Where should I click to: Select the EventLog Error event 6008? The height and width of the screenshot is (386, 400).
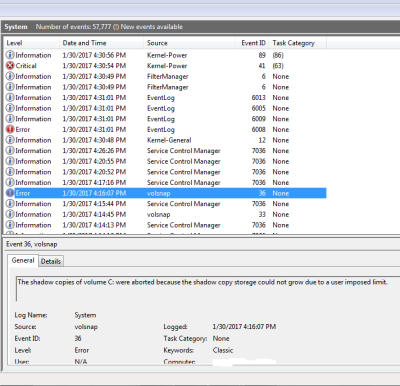pos(165,129)
